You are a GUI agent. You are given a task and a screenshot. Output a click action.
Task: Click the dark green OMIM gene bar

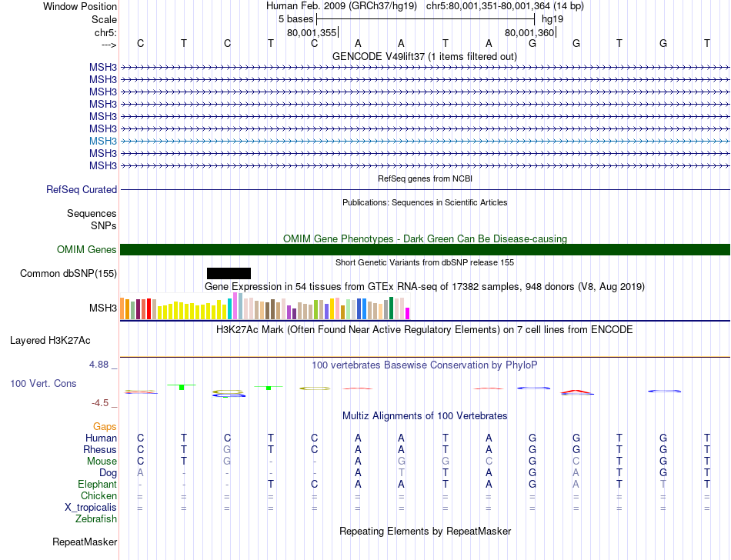click(x=425, y=250)
